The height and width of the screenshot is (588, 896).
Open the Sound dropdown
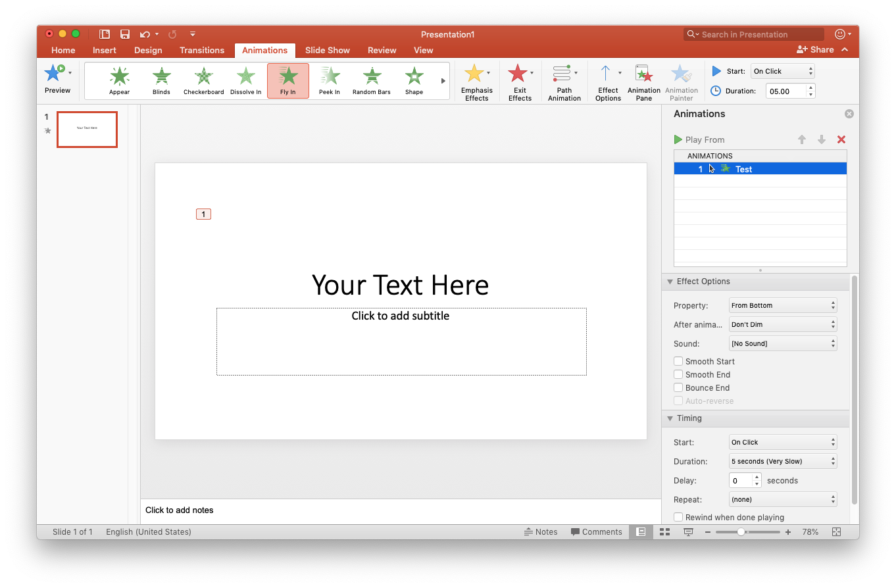pyautogui.click(x=783, y=343)
